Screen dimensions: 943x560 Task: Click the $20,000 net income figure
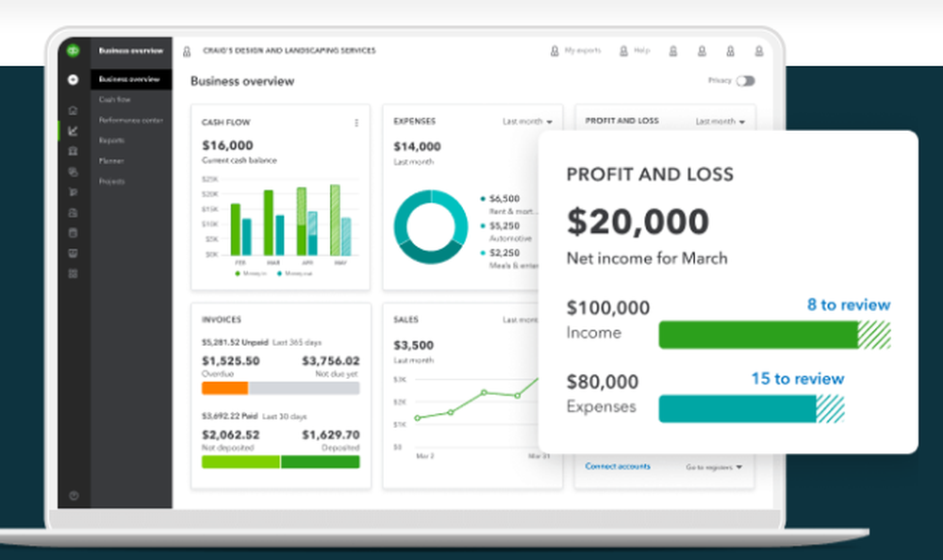pyautogui.click(x=638, y=222)
